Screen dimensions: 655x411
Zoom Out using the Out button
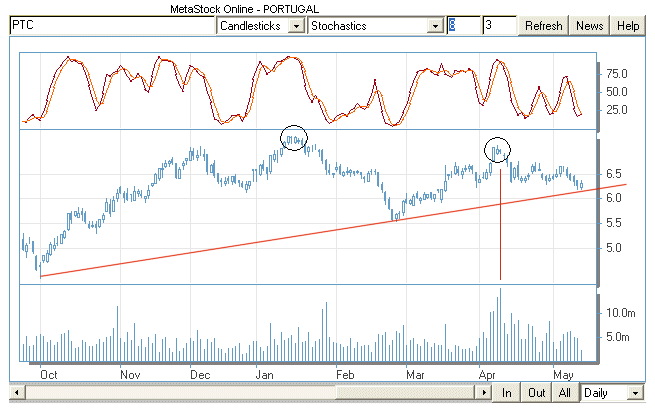coord(536,393)
